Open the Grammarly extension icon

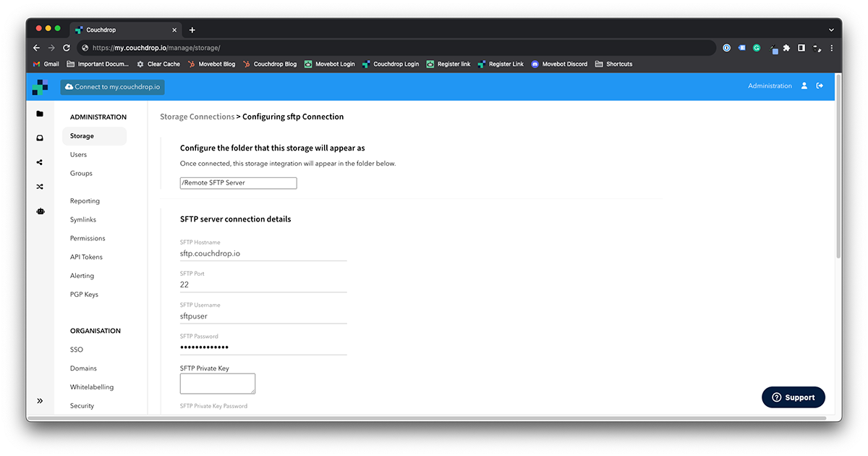(757, 47)
